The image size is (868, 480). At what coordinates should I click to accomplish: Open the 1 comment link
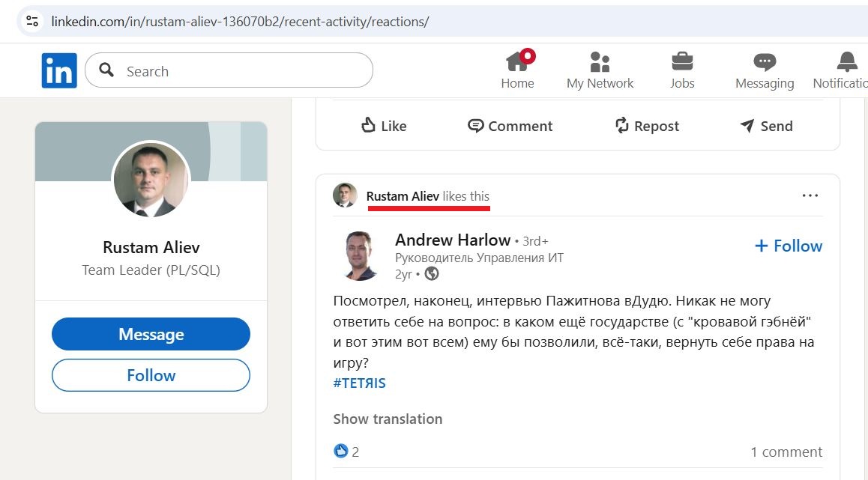[x=786, y=451]
